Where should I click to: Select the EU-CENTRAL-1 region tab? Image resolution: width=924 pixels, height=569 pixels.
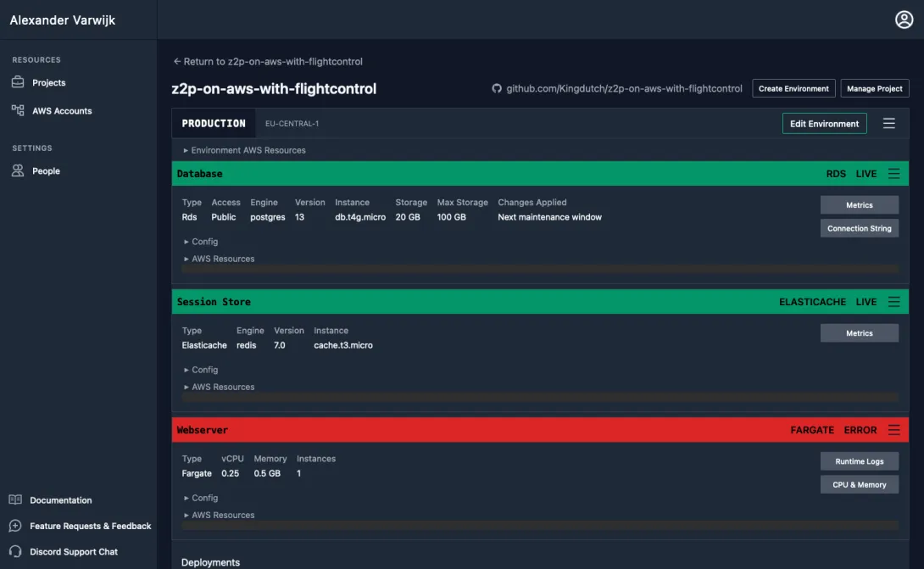(x=292, y=122)
